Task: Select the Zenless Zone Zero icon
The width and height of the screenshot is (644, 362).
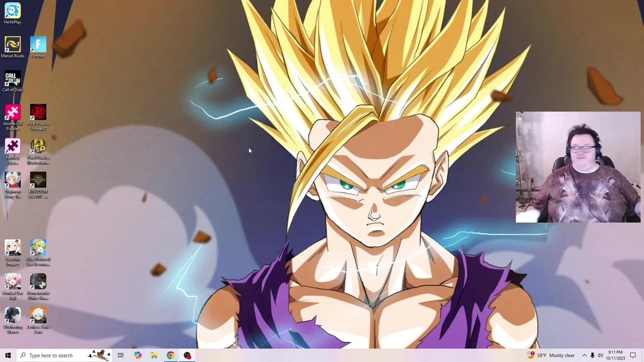Action: (x=38, y=321)
